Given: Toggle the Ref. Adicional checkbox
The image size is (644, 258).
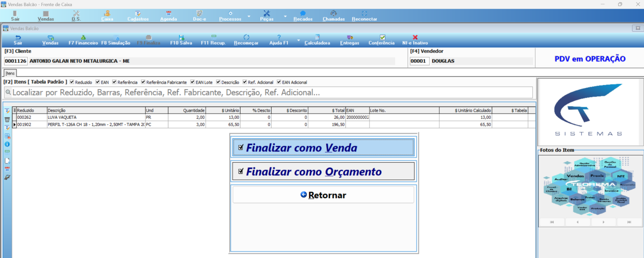Looking at the screenshot, I should [245, 82].
